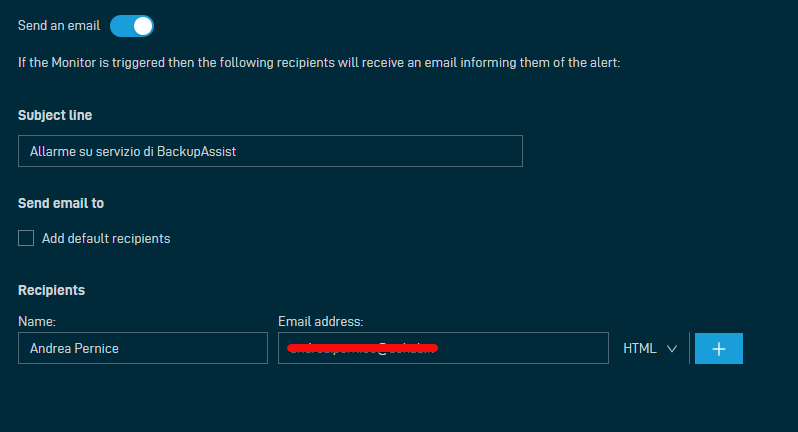Click the 'Allarme su servizio di BackupAssist' text
The height and width of the screenshot is (432, 798).
(133, 152)
